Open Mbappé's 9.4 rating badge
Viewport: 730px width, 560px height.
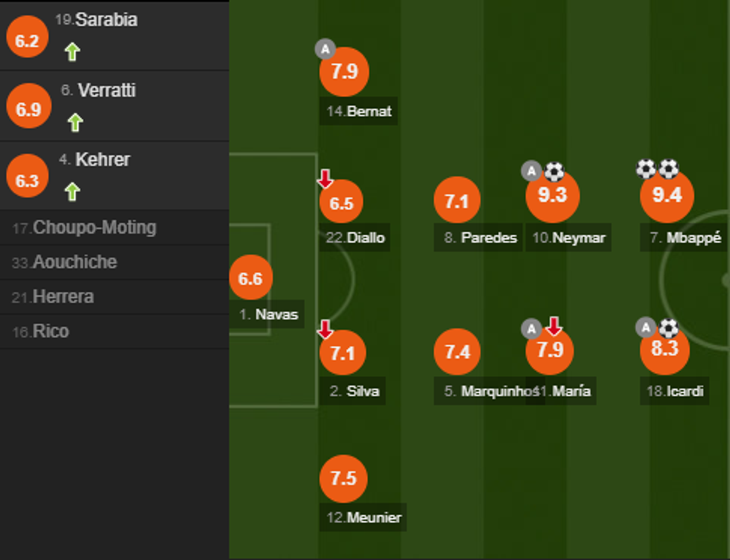(667, 196)
